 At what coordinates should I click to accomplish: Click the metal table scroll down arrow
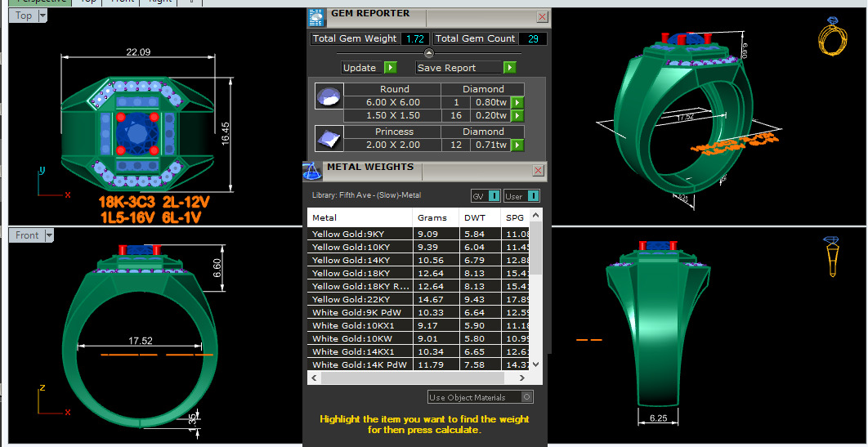click(535, 364)
